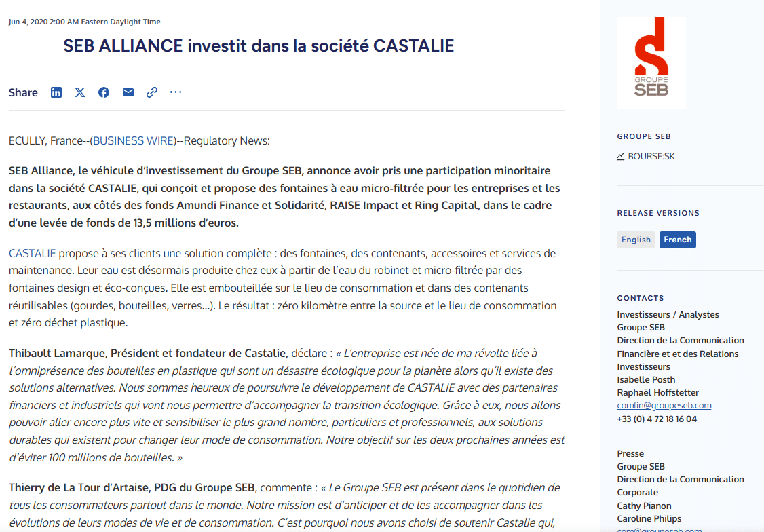Open the CASTALIE link in article

[x=32, y=253]
